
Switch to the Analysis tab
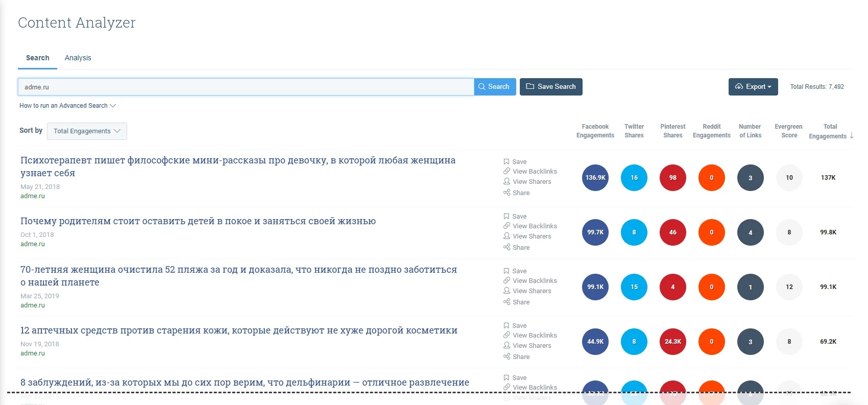point(78,58)
